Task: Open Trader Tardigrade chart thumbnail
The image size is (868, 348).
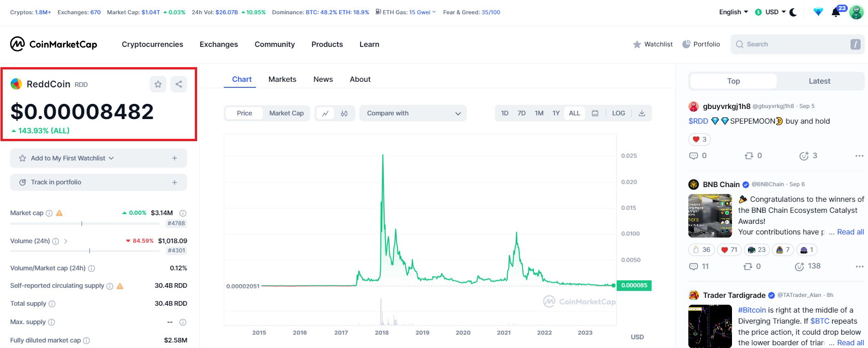Action: [x=710, y=326]
